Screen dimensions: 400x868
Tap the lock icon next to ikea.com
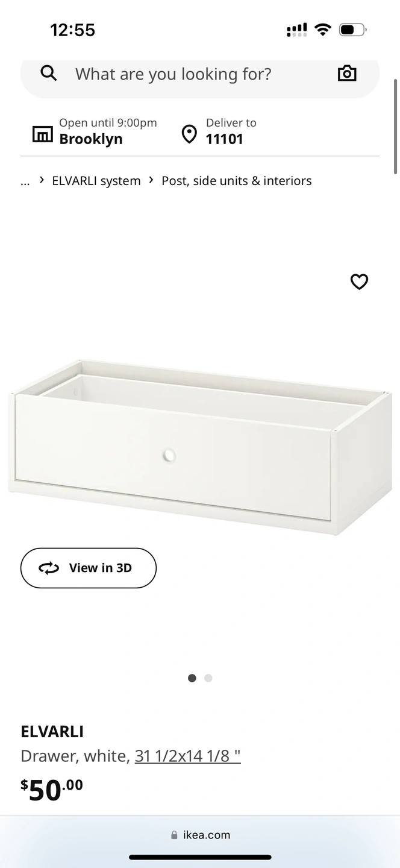coord(175,835)
